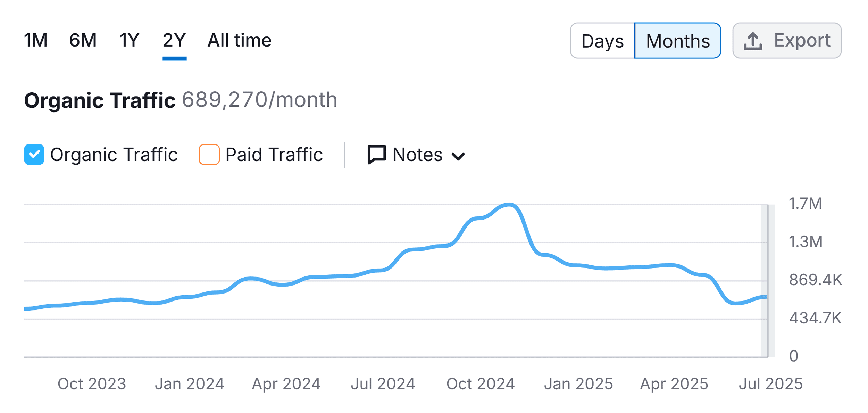Click the traffic peak near Oct 2024
The width and height of the screenshot is (868, 413).
pyautogui.click(x=509, y=205)
